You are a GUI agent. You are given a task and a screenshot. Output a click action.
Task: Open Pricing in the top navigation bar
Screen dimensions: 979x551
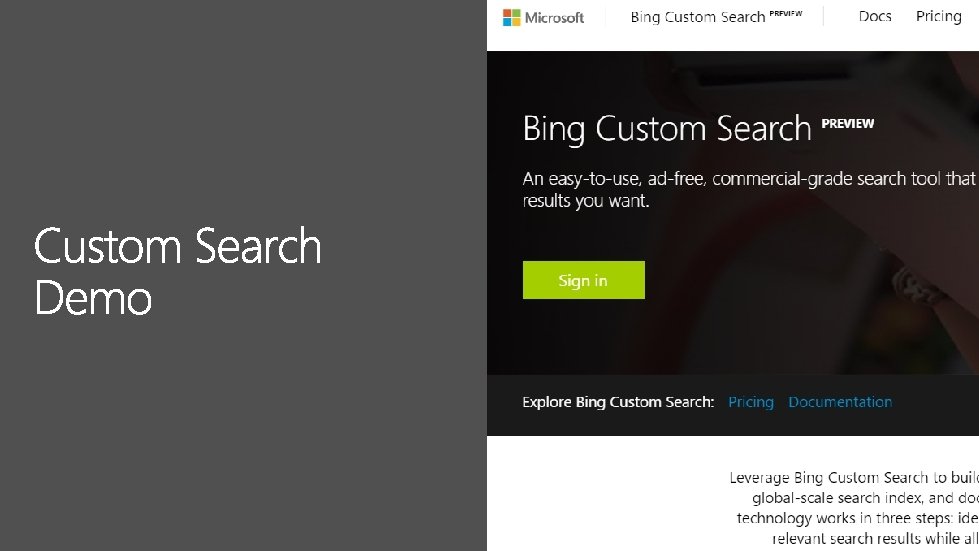coord(938,16)
